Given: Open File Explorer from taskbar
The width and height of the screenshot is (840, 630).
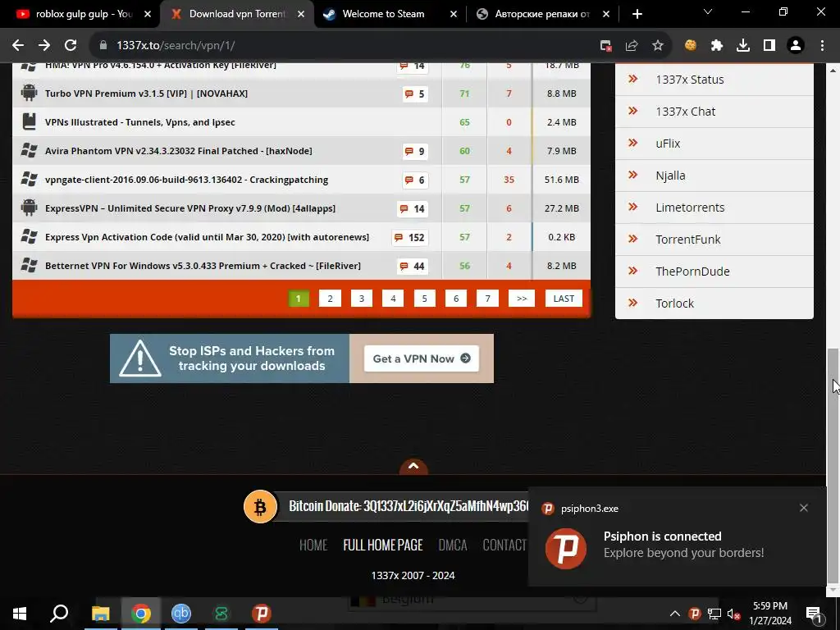Looking at the screenshot, I should 100,614.
